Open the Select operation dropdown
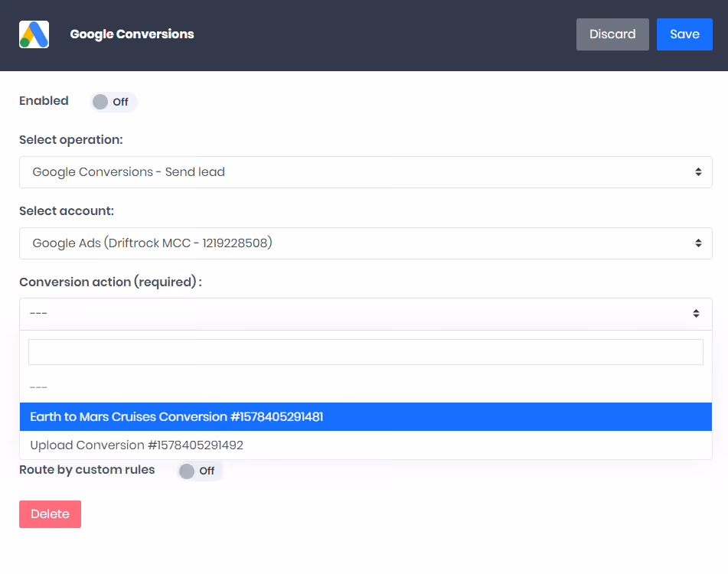This screenshot has height=574, width=728. 366,172
